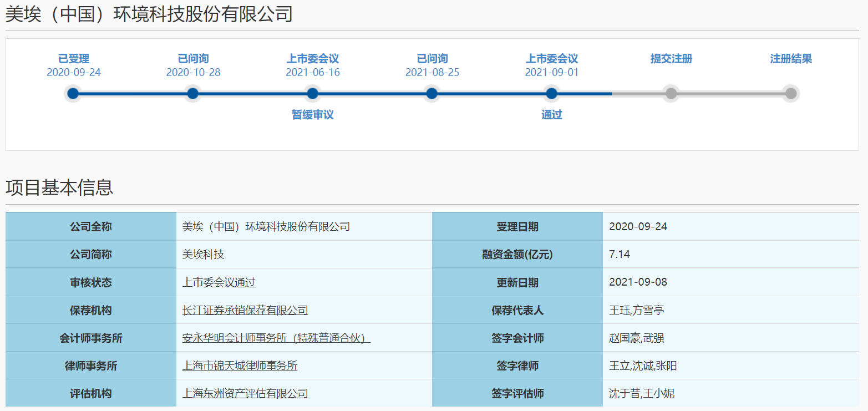868x411 pixels.
Task: Click the 上市委会议 timeline dot dated 2021-06-16
Action: [x=312, y=94]
